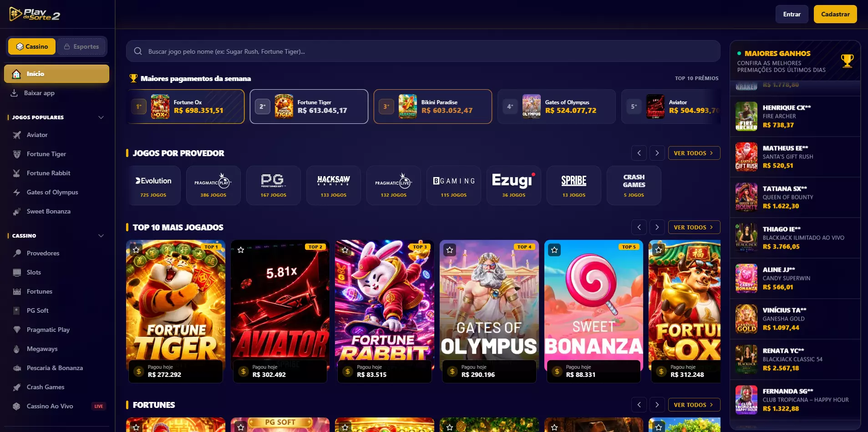Favorite Gates of Olympus with its star
The height and width of the screenshot is (432, 868).
pos(450,249)
